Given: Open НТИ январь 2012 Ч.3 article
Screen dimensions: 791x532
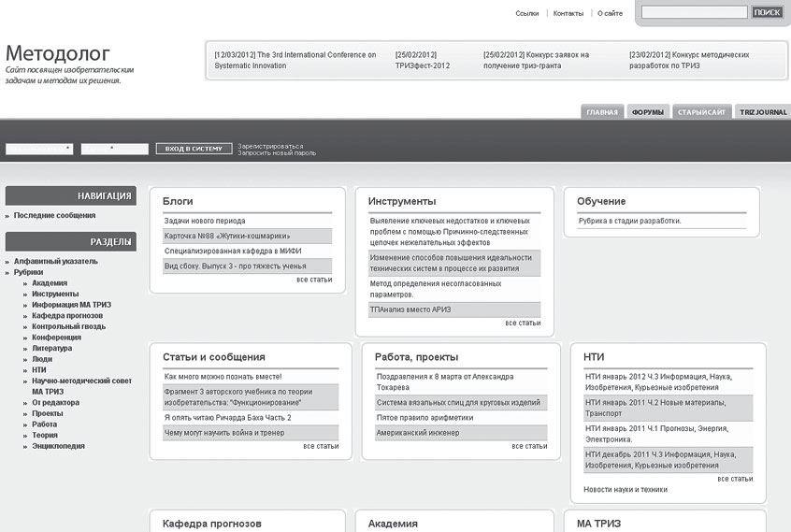Looking at the screenshot, I should tap(658, 381).
